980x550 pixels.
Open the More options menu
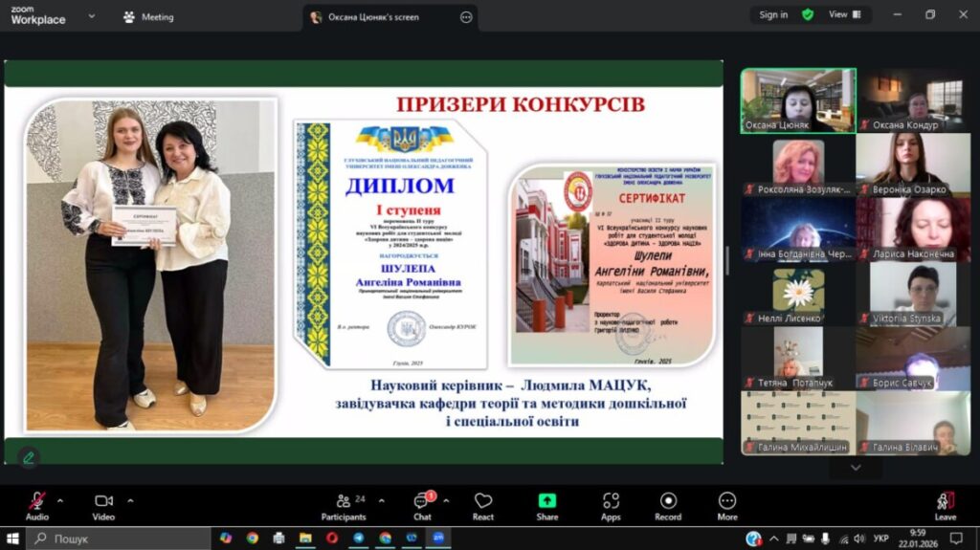[727, 506]
